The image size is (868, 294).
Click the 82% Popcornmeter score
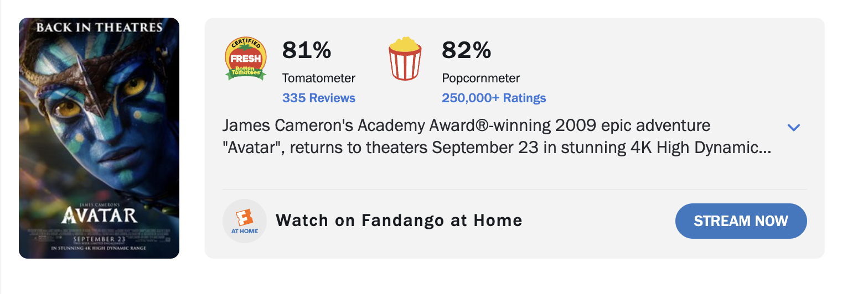pos(466,50)
